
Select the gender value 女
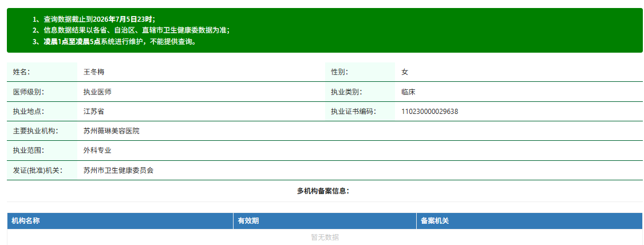405,72
